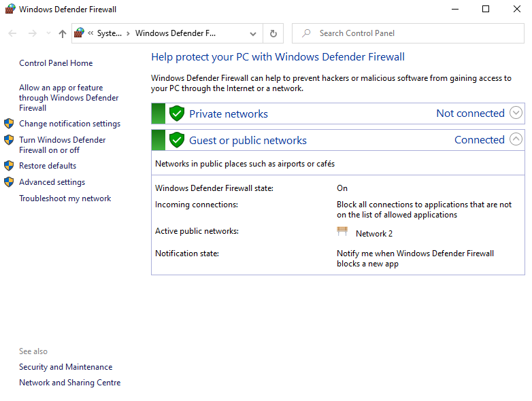
Task: Open Advanced settings
Action: [x=52, y=182]
